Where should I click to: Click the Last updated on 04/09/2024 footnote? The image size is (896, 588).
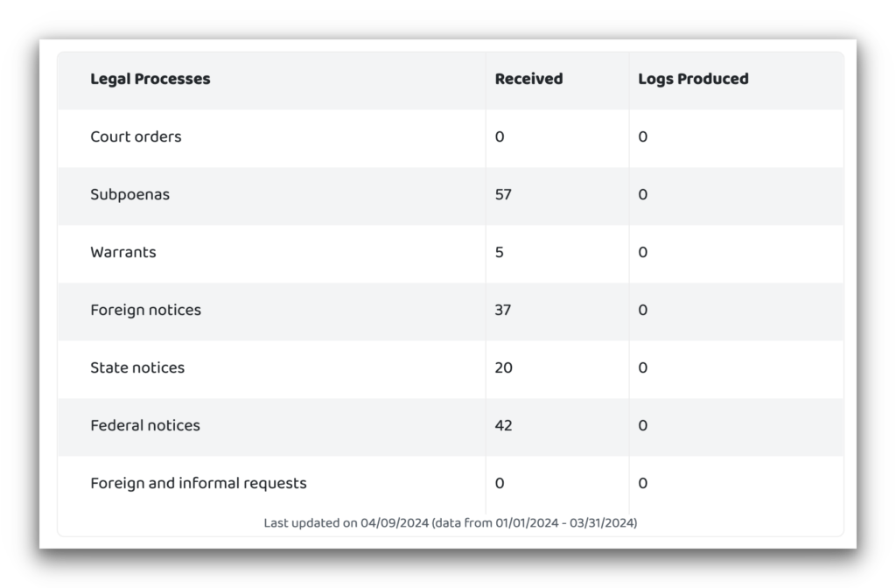451,522
